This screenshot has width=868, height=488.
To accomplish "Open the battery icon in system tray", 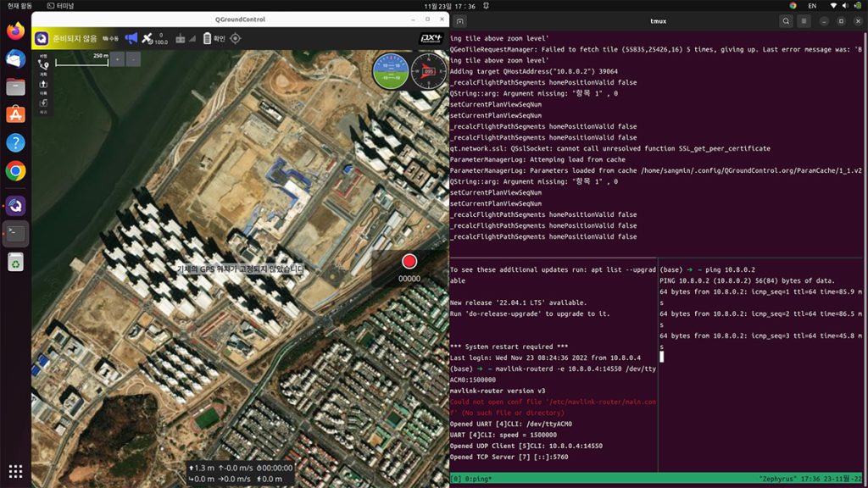I will [858, 6].
